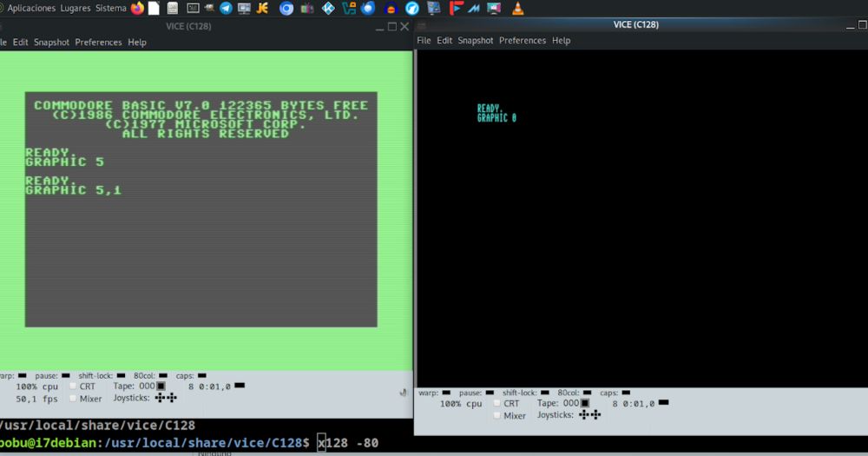
Task: Maximize the left VICE (C128) window
Action: (x=392, y=27)
